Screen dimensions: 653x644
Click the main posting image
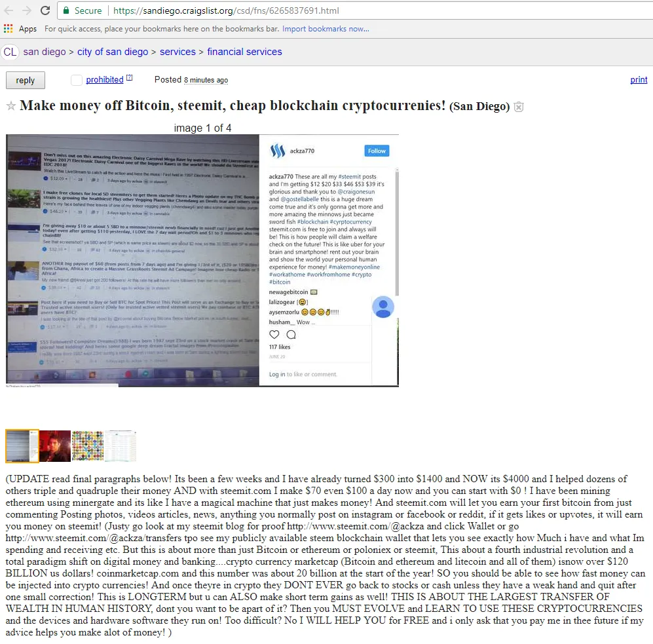(202, 260)
